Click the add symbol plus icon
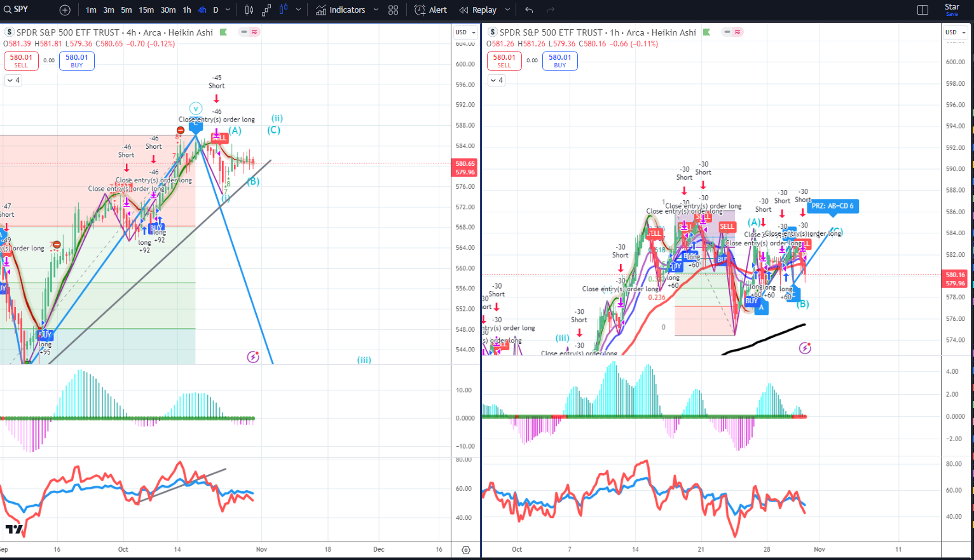974x560 pixels. (65, 10)
